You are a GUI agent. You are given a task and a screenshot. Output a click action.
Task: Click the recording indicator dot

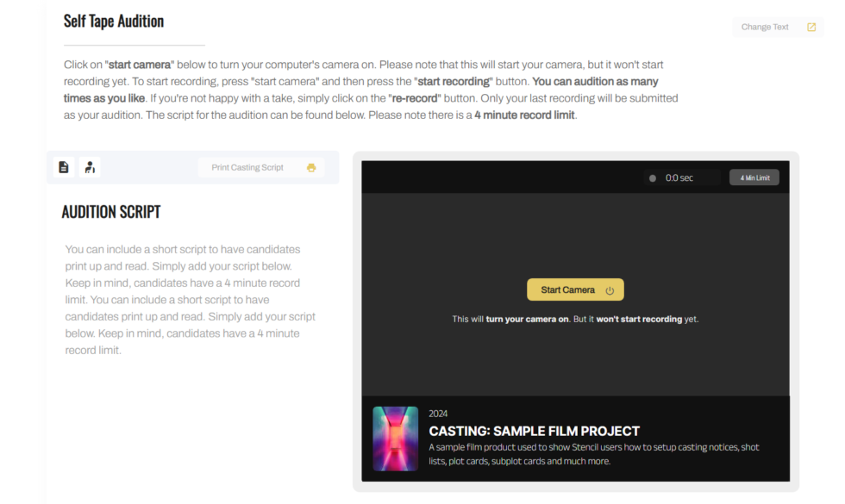[653, 177]
